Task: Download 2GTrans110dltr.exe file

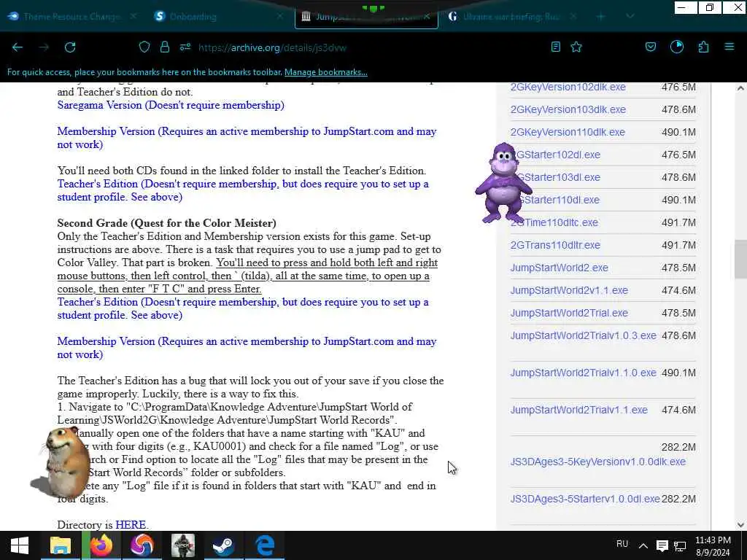Action: (x=555, y=245)
